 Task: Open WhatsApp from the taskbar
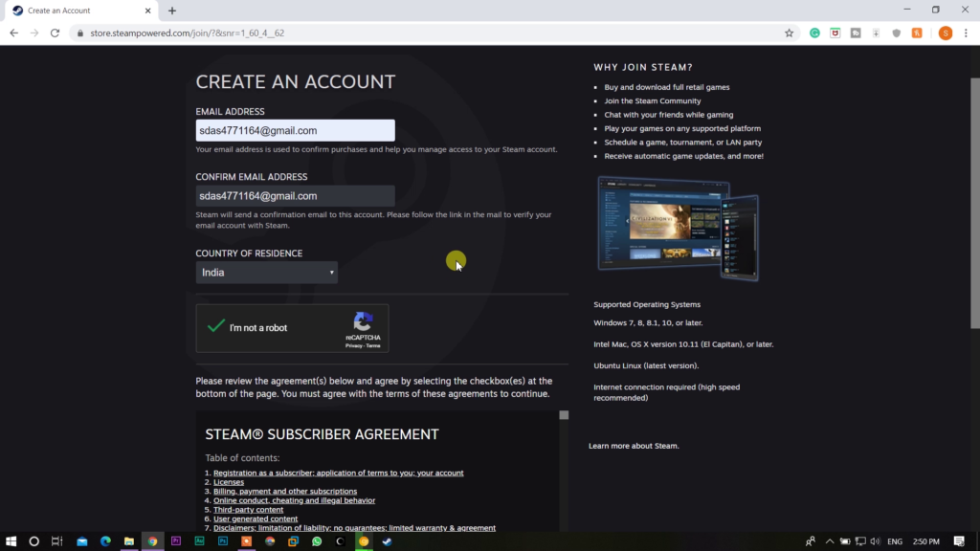click(x=317, y=541)
